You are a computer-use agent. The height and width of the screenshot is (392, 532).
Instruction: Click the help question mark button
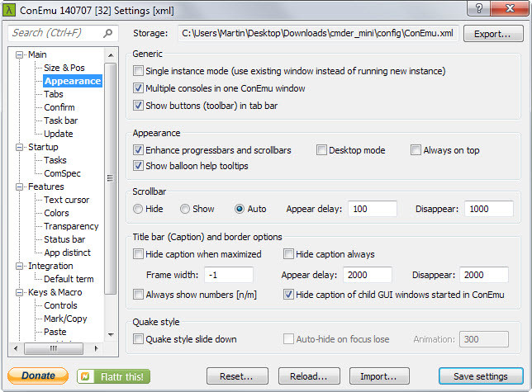coord(479,8)
